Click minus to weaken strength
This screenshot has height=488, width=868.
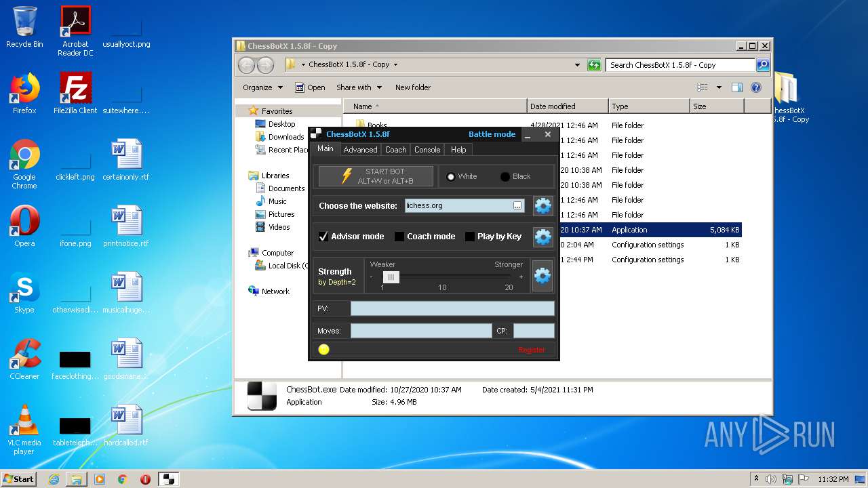point(371,277)
